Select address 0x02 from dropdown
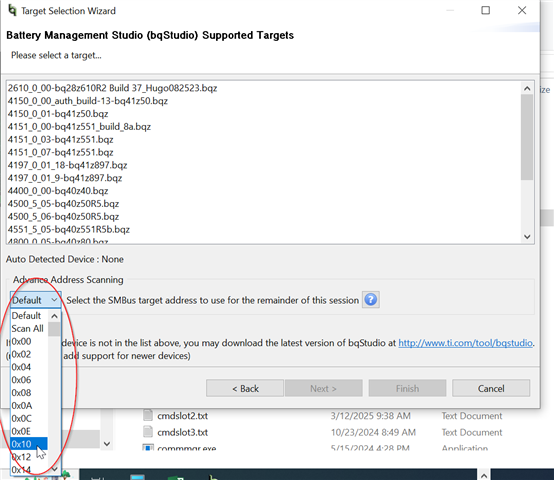 coord(21,354)
